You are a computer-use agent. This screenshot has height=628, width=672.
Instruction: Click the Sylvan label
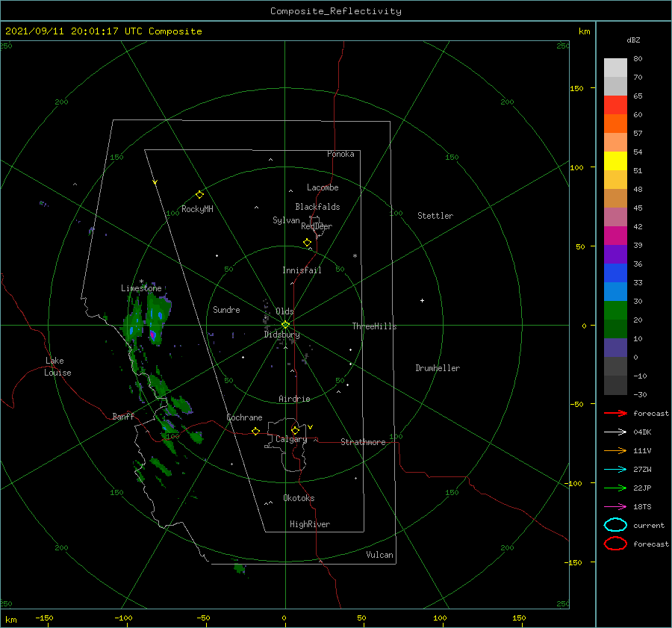286,220
